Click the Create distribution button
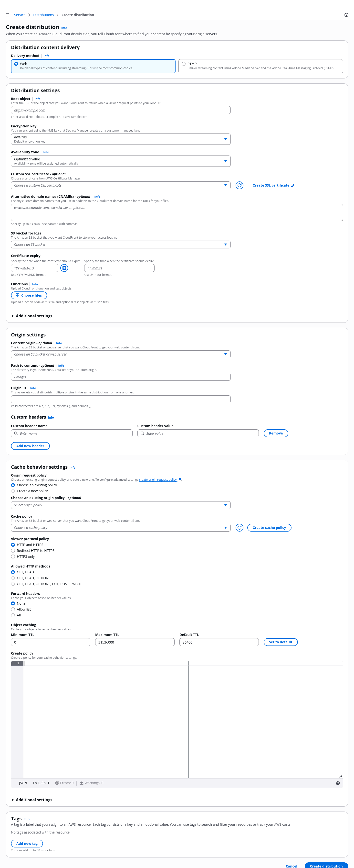Image resolution: width=354 pixels, height=868 pixels. (x=326, y=865)
